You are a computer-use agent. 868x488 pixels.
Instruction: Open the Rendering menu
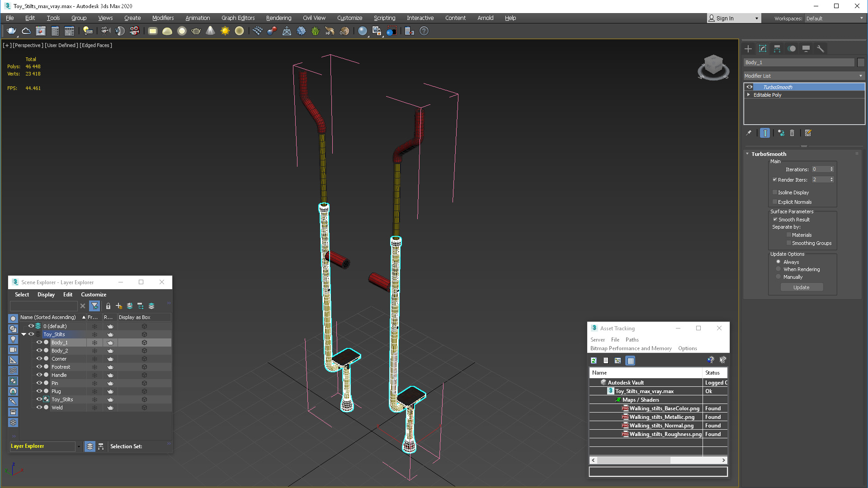tap(278, 18)
